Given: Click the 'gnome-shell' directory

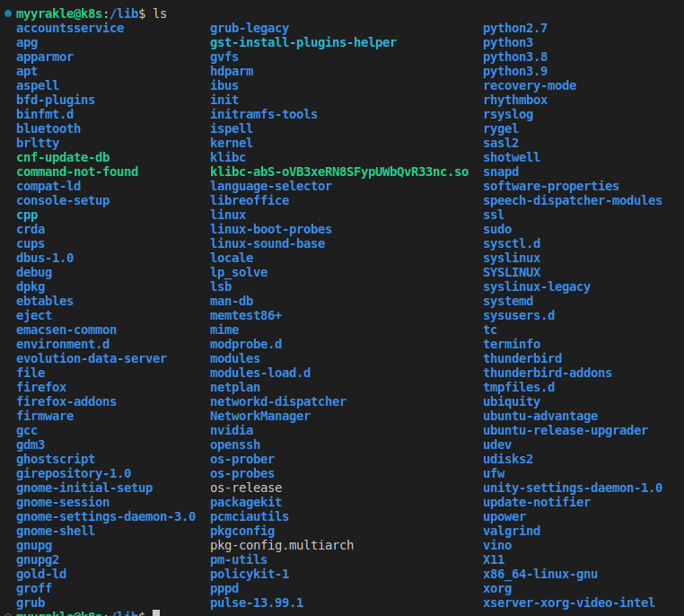Looking at the screenshot, I should [56, 532].
